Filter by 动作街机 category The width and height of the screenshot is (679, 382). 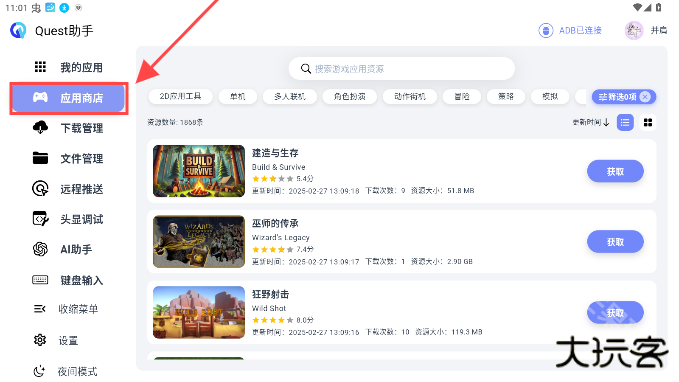pos(410,96)
